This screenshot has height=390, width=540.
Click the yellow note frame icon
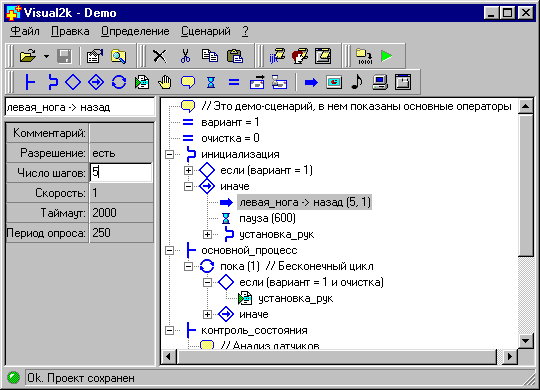pos(323,56)
